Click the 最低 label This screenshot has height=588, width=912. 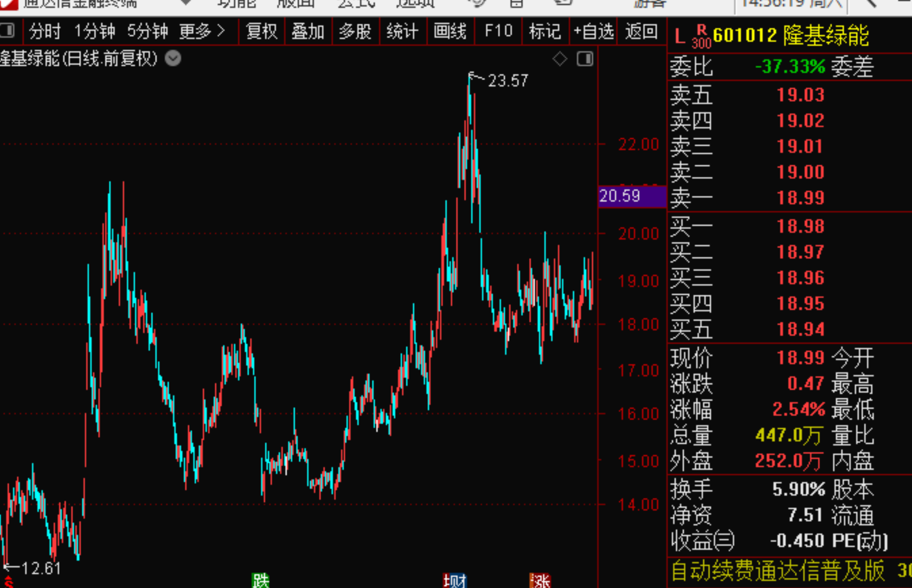click(x=853, y=410)
